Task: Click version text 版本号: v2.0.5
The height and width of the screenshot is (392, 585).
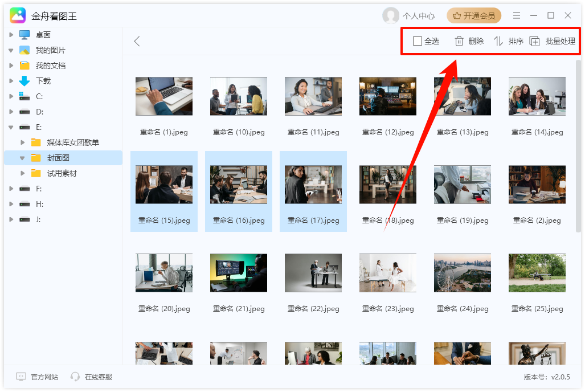Action: pos(547,377)
